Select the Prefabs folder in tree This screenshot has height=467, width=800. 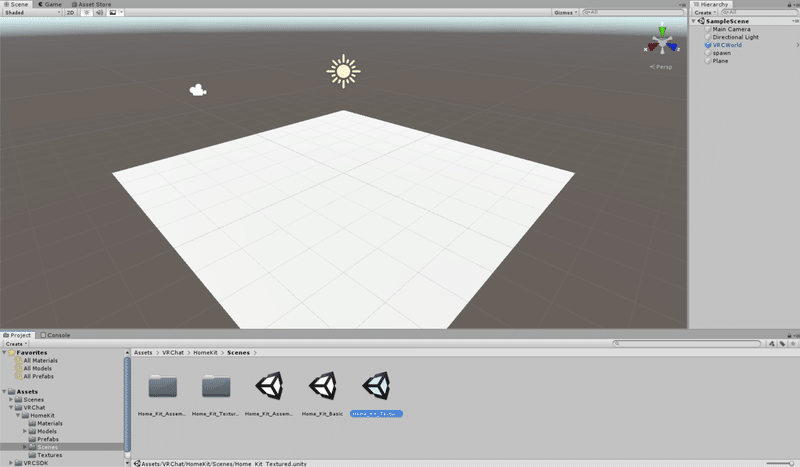pyautogui.click(x=43, y=439)
